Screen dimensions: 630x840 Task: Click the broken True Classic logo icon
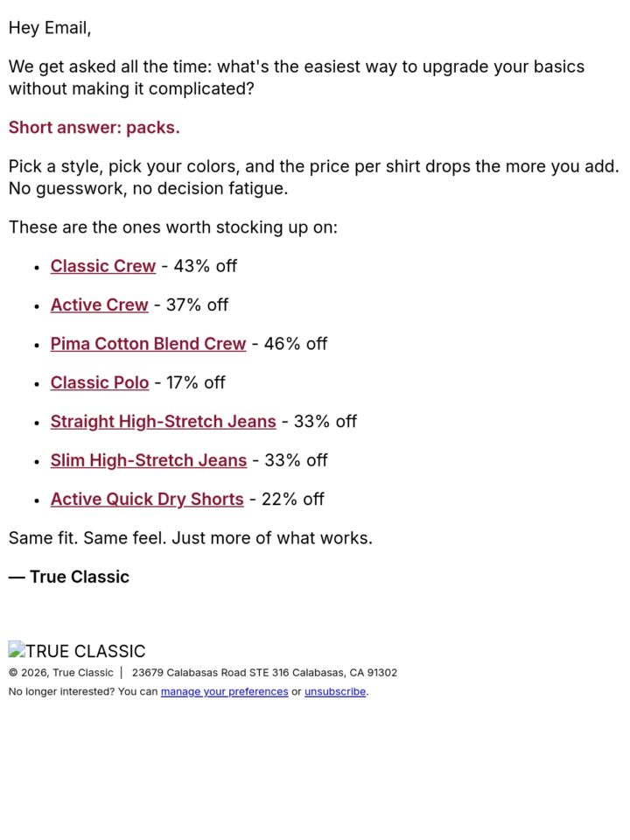(x=17, y=649)
